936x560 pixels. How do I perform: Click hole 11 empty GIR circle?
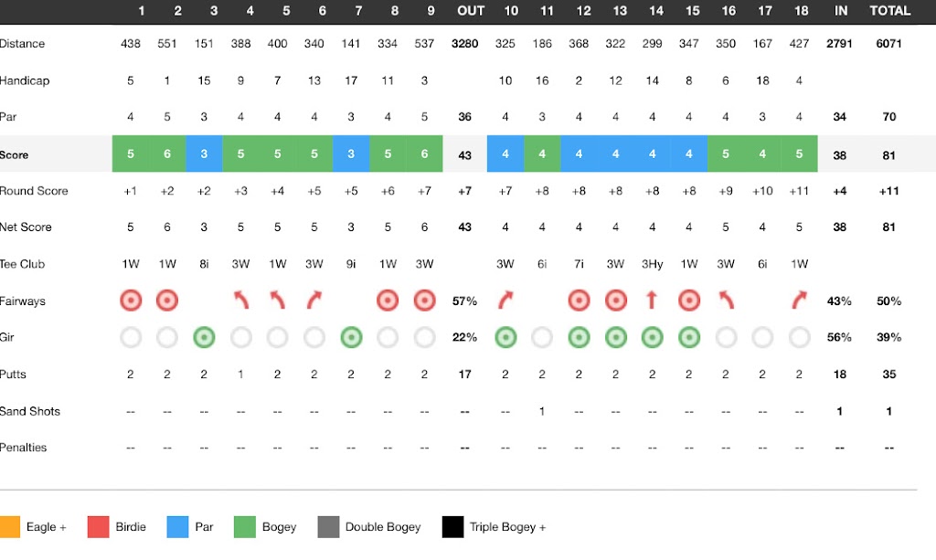click(x=542, y=337)
